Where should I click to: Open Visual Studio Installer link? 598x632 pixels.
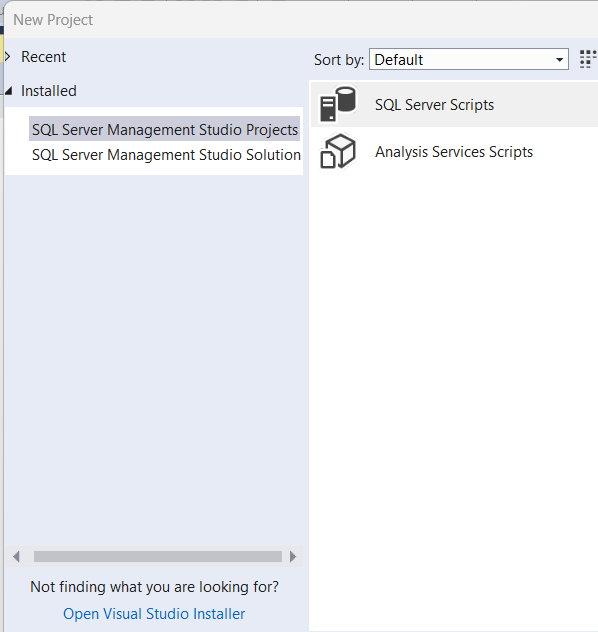154,614
